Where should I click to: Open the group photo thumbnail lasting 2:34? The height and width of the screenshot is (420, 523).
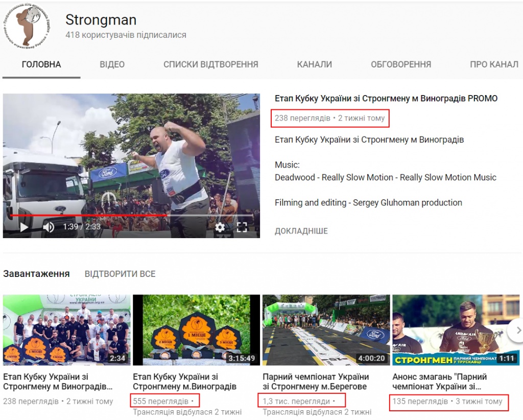[67, 330]
